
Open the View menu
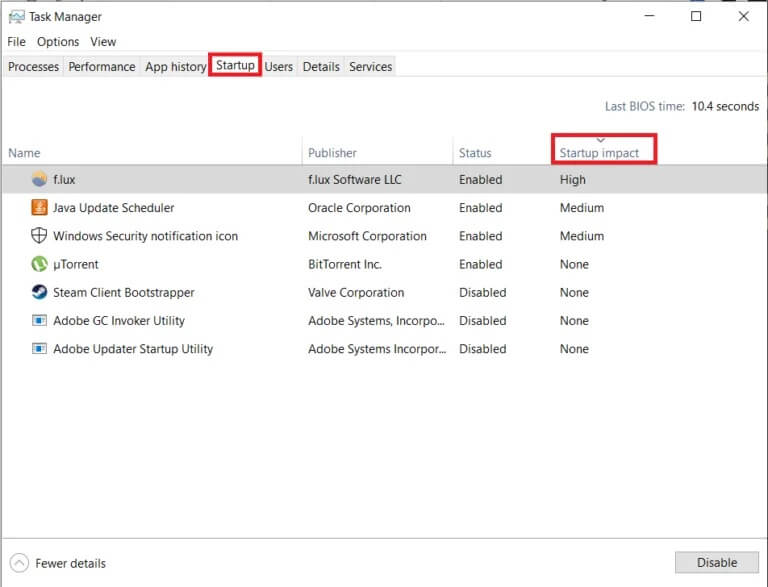pyautogui.click(x=103, y=42)
